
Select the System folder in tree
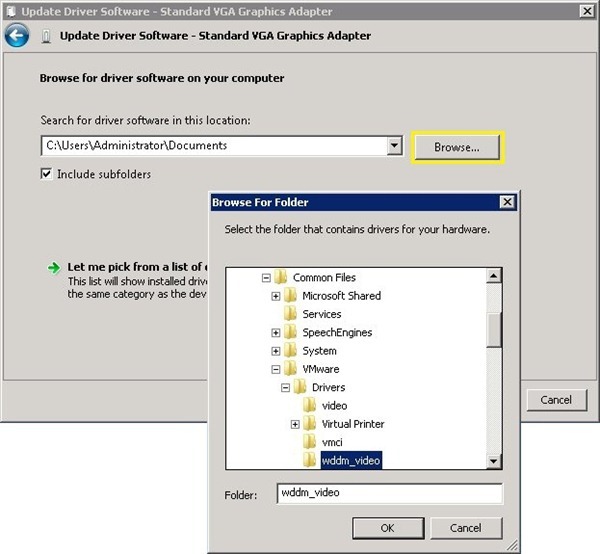click(319, 351)
